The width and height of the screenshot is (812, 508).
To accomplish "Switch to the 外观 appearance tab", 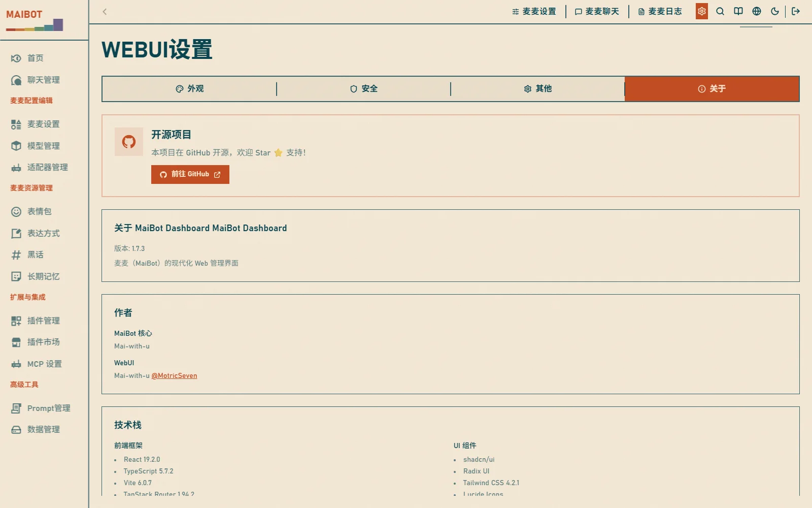I will point(190,89).
